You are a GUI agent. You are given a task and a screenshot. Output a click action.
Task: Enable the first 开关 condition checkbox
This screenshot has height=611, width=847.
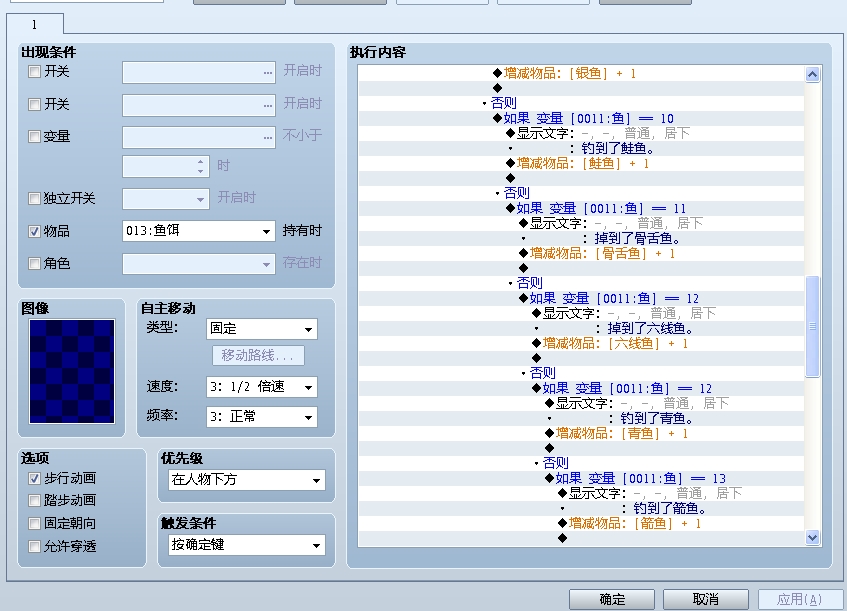[35, 71]
